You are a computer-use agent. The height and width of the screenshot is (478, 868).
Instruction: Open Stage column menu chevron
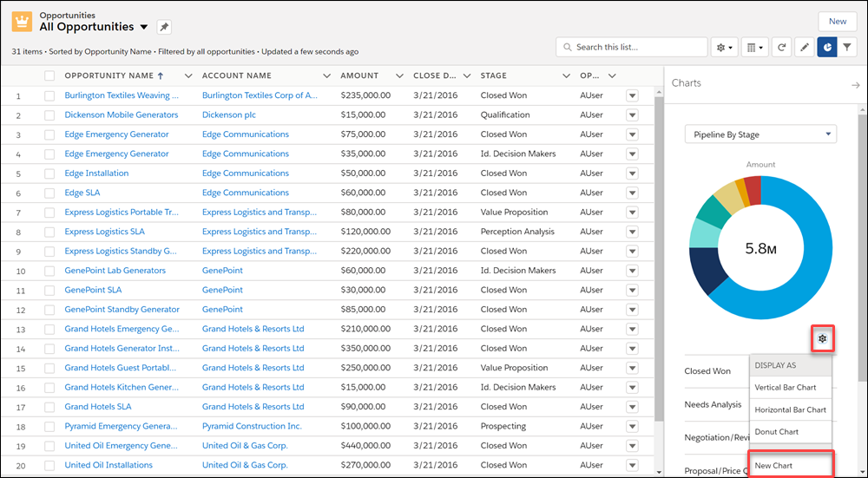[566, 75]
